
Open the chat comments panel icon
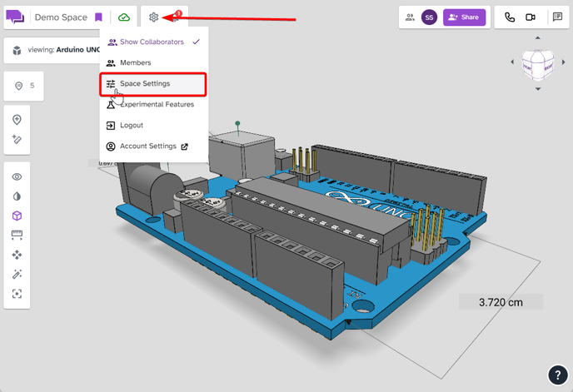[x=558, y=17]
